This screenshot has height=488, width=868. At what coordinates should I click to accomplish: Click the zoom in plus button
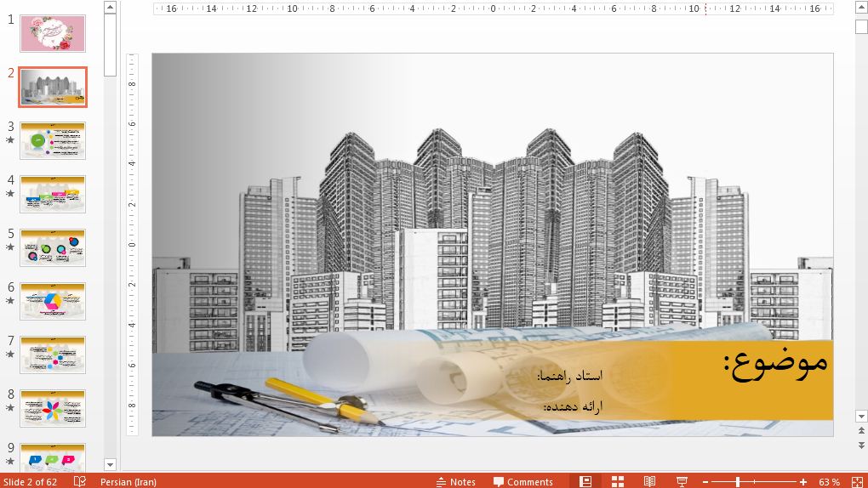point(802,482)
